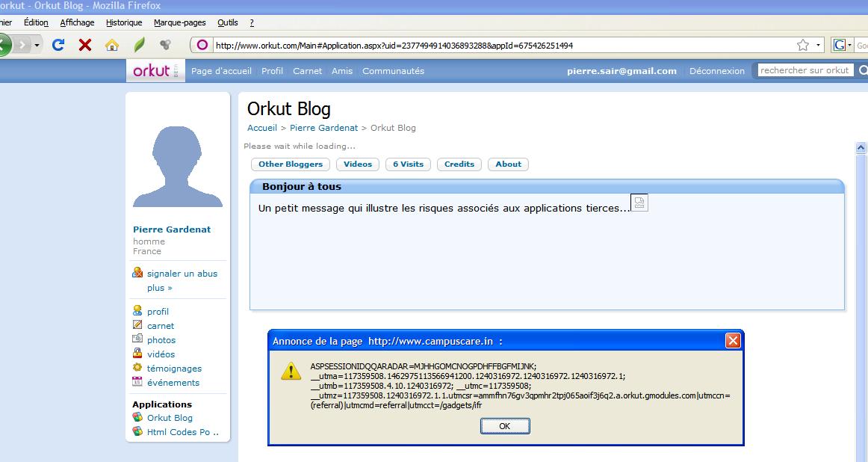Click the 'rechercher sur orkut' search field

(x=805, y=70)
